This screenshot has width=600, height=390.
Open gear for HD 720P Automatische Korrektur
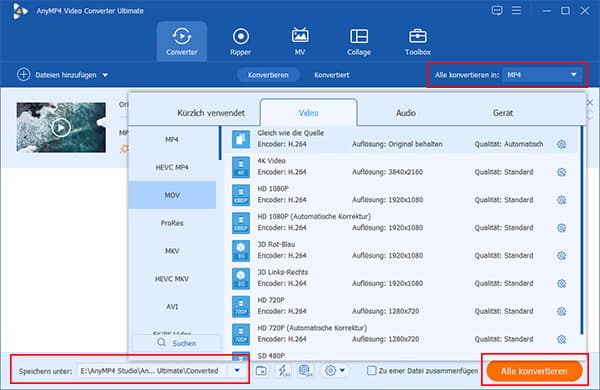click(x=561, y=339)
